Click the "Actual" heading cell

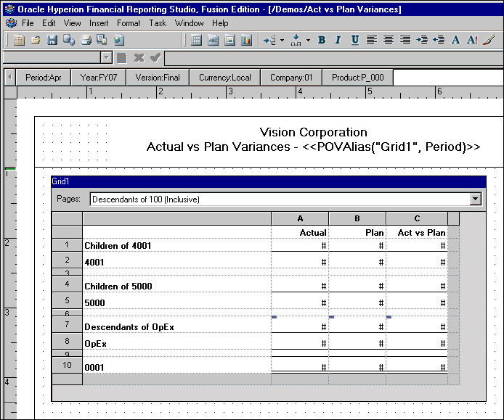[x=300, y=232]
